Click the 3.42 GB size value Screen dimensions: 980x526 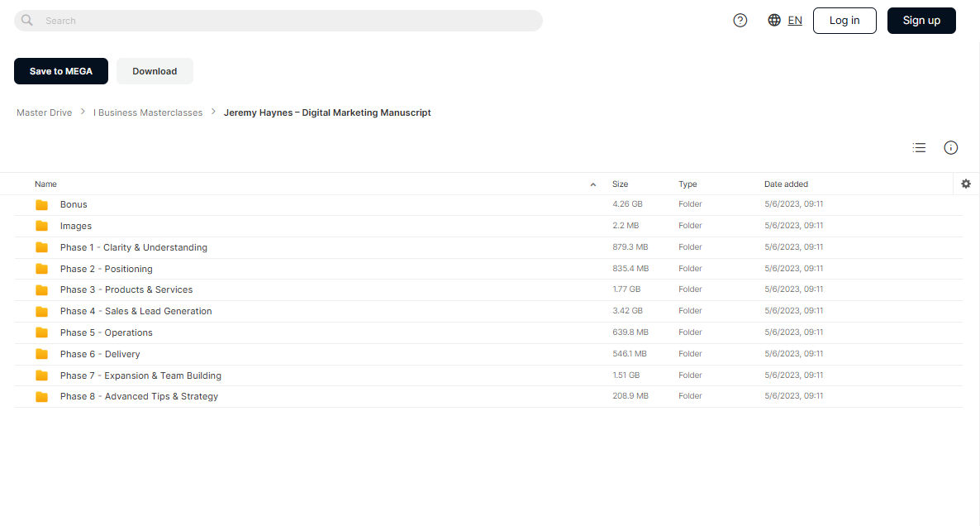click(627, 310)
